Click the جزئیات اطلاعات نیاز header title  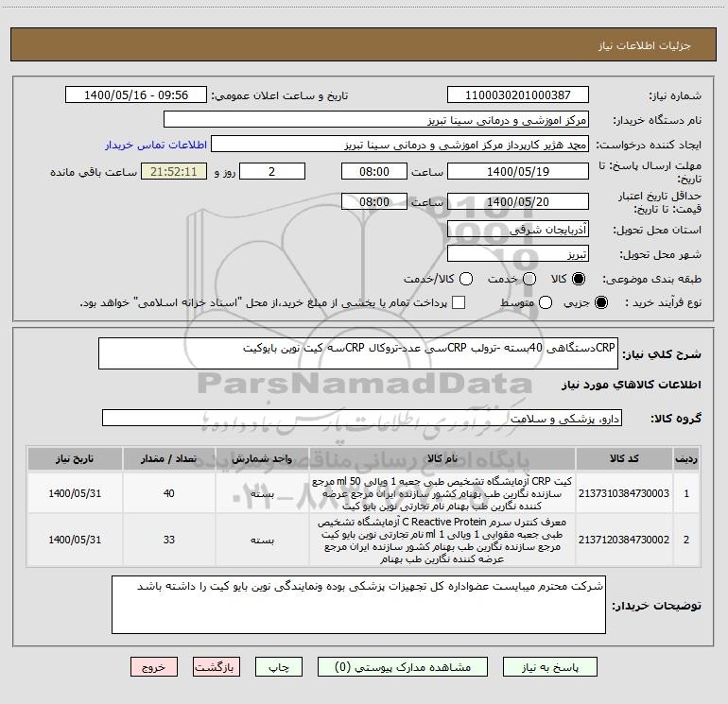tap(645, 45)
